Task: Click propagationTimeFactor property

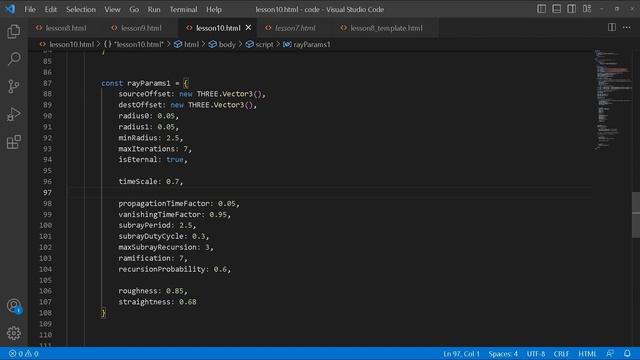Action: (164, 203)
